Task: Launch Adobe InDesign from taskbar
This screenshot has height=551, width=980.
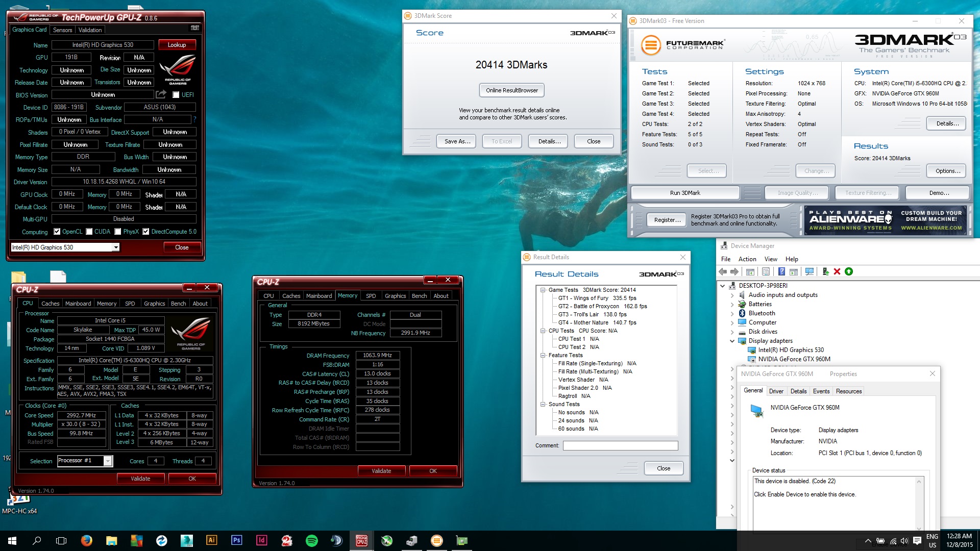Action: [261, 540]
